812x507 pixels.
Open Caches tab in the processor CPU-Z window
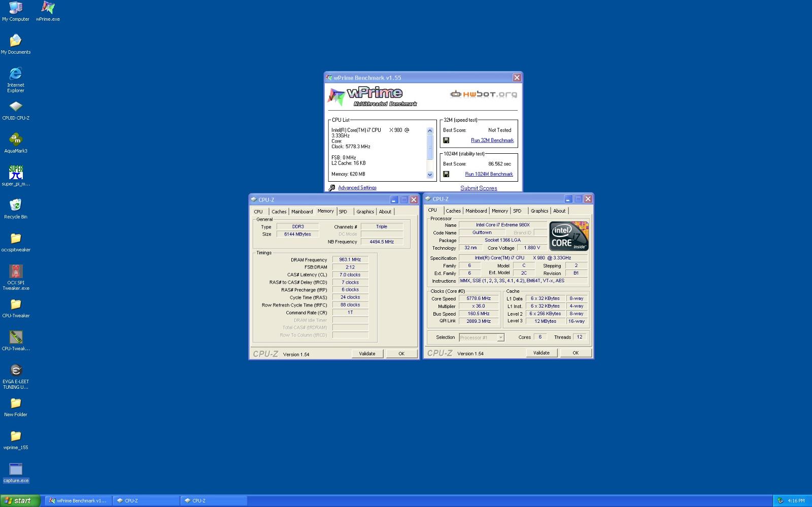(x=453, y=211)
